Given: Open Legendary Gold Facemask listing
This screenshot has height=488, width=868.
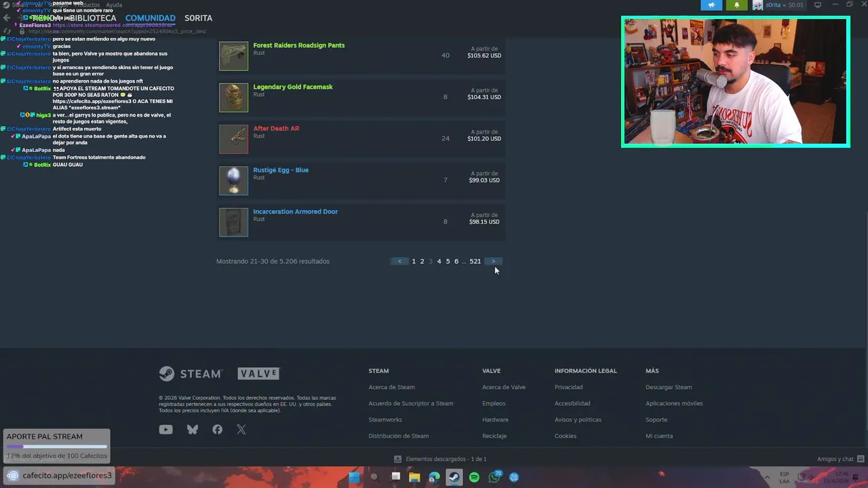Looking at the screenshot, I should [293, 87].
